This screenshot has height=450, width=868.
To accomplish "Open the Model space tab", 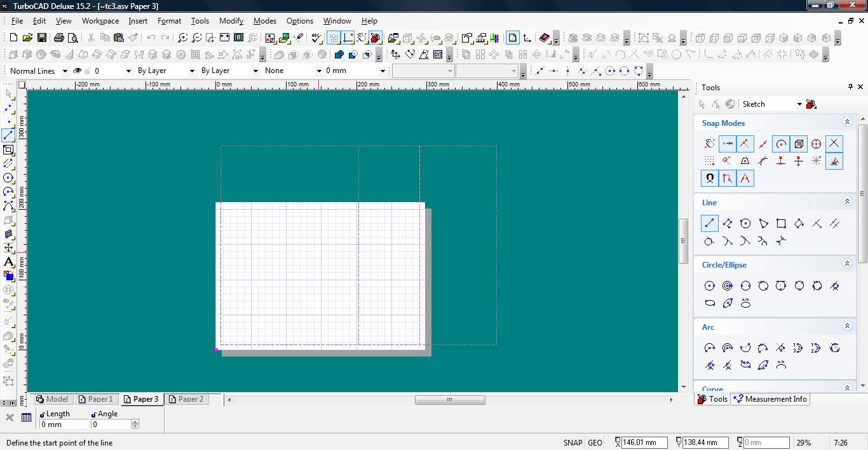I will pyautogui.click(x=51, y=399).
